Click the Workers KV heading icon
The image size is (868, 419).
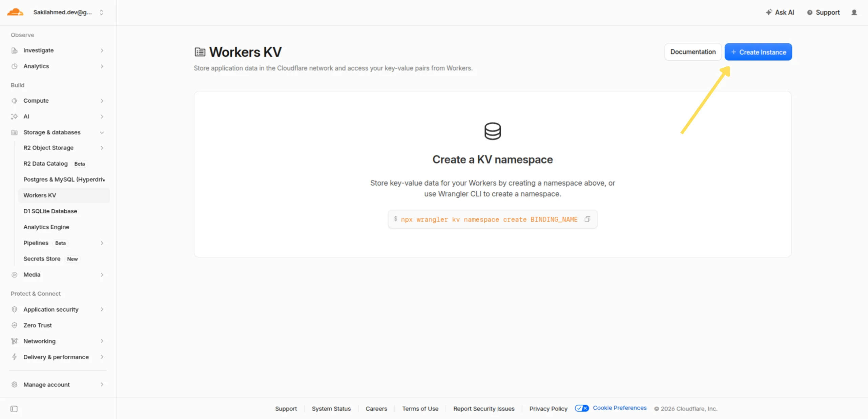tap(200, 52)
